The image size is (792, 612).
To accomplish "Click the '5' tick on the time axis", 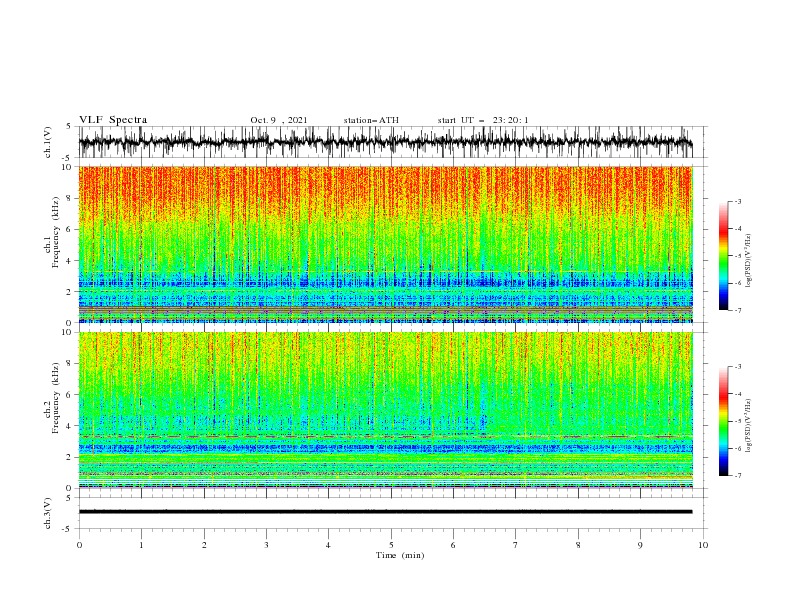I will point(391,545).
